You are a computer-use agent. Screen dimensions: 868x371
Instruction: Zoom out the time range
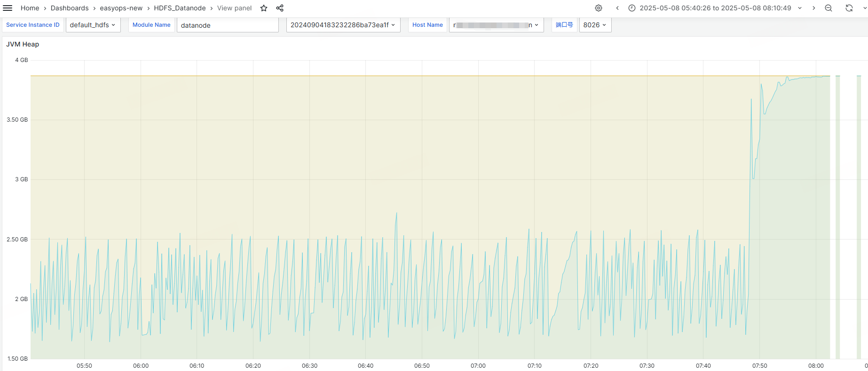829,8
